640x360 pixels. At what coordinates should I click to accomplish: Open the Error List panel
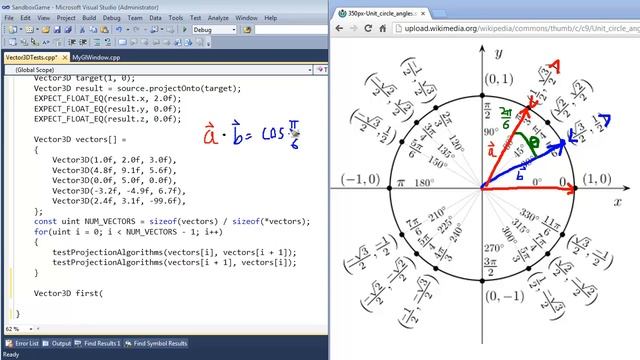[x=23, y=343]
